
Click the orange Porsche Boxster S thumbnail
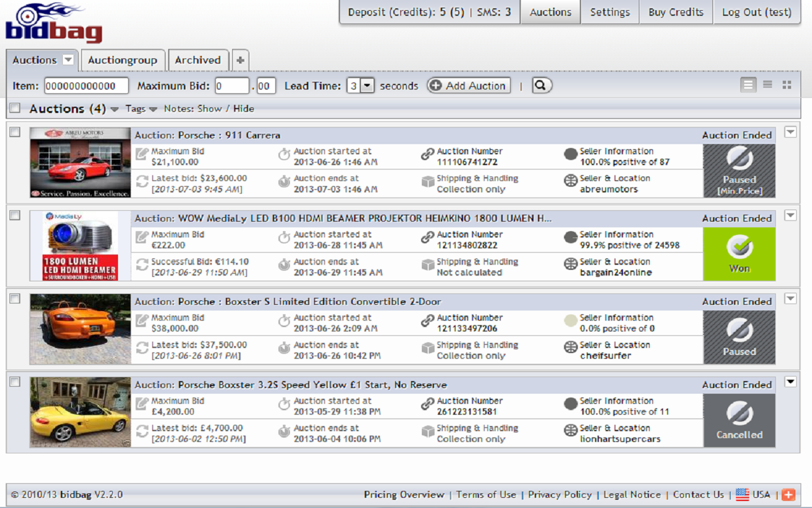coord(81,329)
